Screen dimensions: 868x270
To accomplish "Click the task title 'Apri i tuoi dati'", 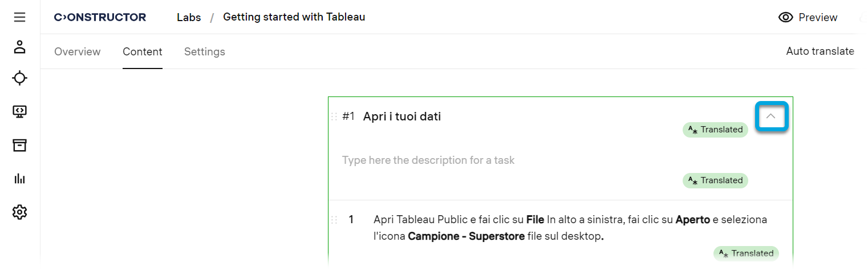I will click(402, 116).
